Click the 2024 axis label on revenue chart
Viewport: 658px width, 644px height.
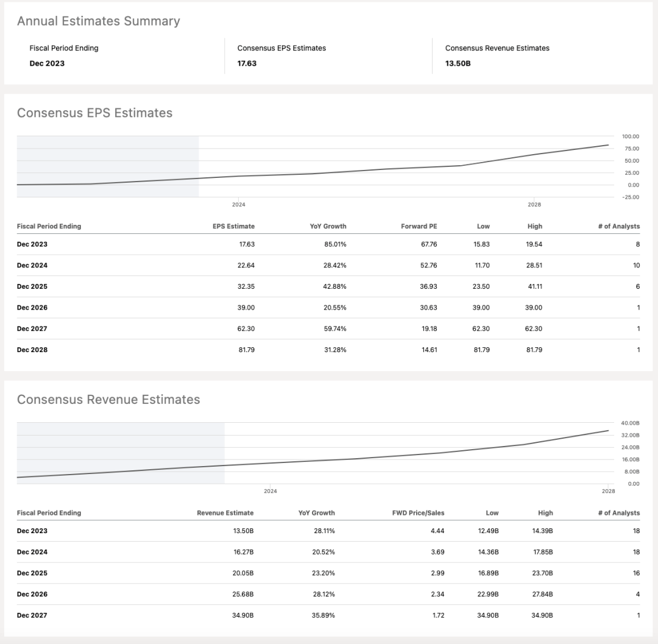coord(270,491)
